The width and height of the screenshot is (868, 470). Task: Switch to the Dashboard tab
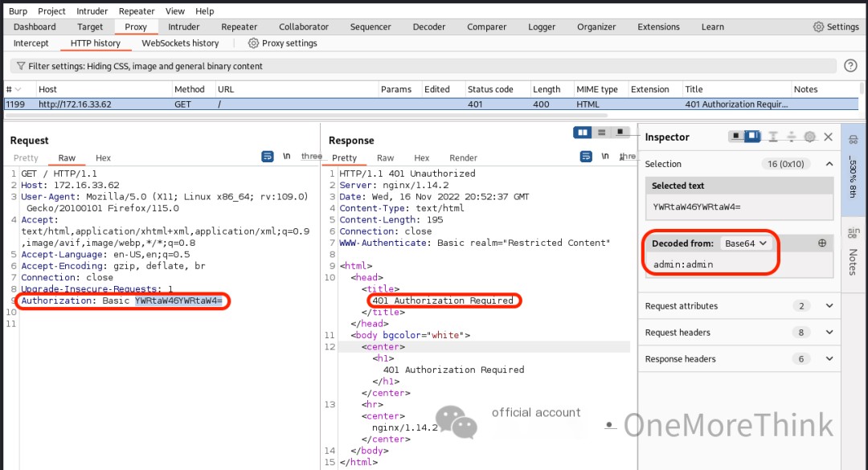35,27
